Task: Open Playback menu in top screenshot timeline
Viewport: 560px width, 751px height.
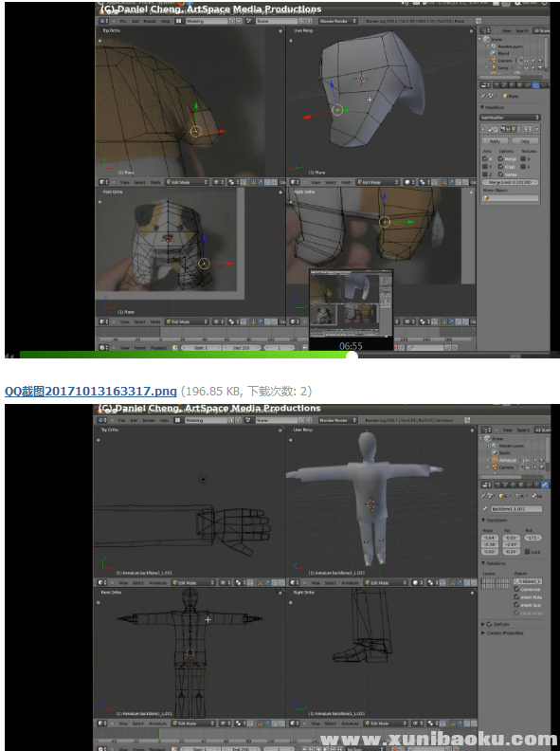Action: click(158, 348)
